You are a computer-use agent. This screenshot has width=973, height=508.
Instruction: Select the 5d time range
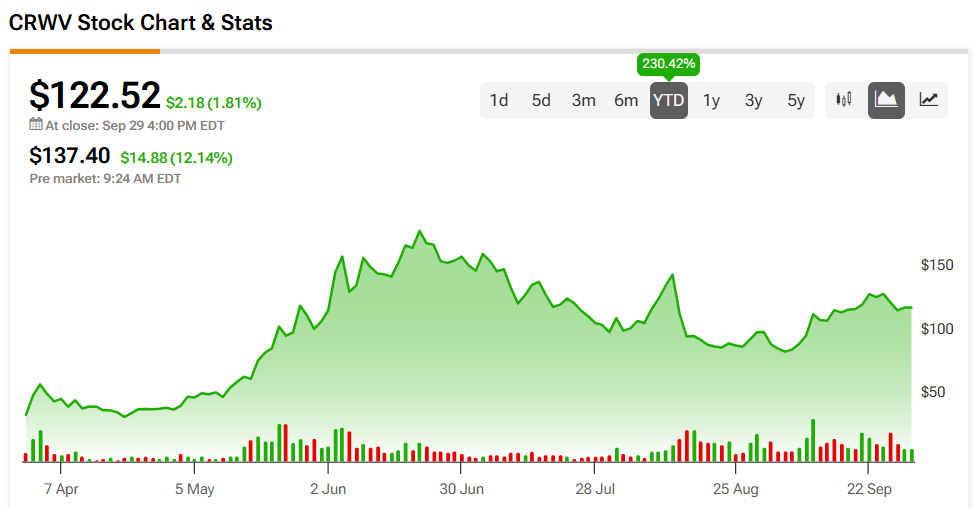(x=541, y=100)
